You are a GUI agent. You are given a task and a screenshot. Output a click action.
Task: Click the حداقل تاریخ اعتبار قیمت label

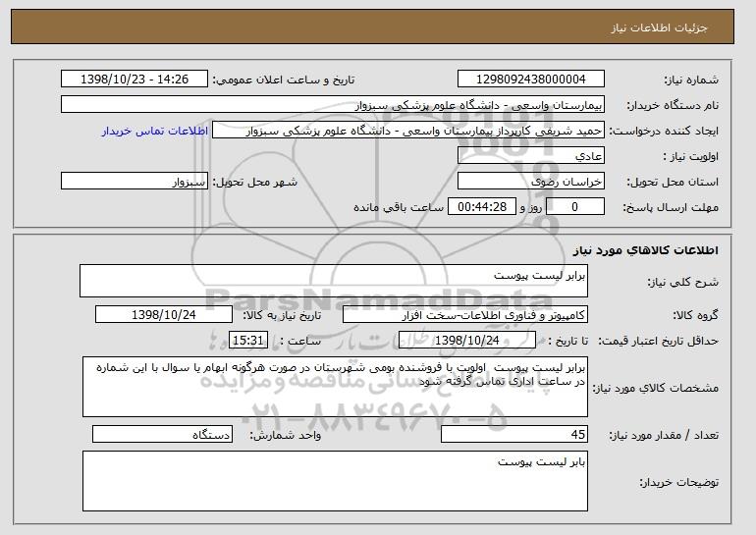658,341
